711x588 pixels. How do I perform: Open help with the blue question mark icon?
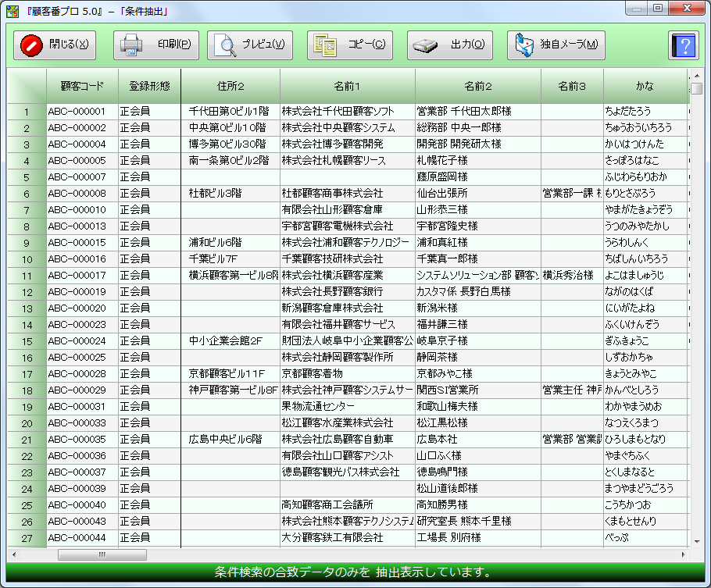click(x=683, y=45)
